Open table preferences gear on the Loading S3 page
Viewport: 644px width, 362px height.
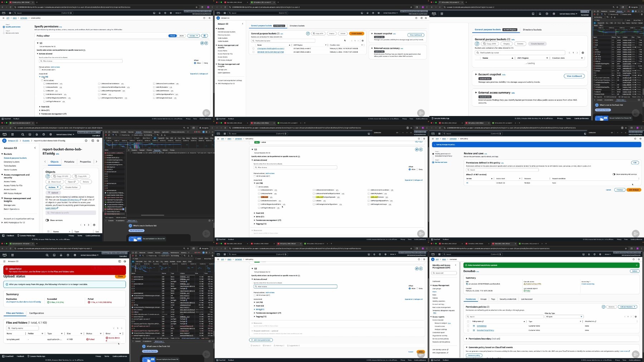pos(583,53)
